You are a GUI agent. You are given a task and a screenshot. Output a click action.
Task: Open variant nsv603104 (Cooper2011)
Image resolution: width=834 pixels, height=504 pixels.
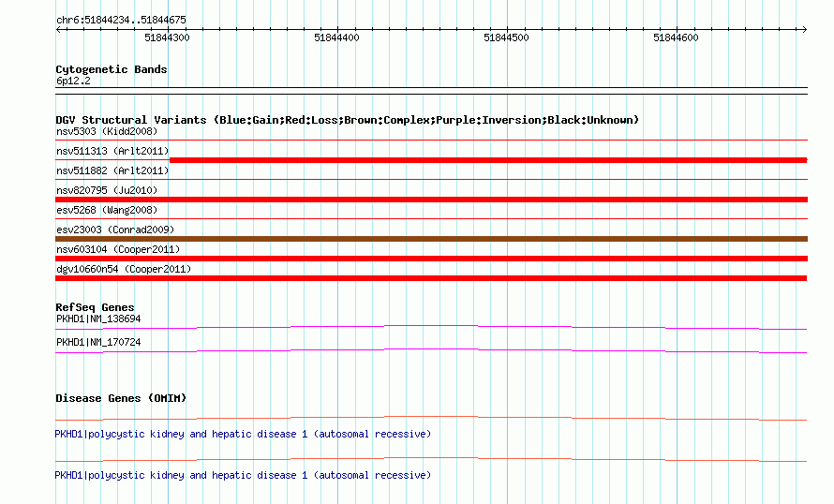click(x=118, y=249)
